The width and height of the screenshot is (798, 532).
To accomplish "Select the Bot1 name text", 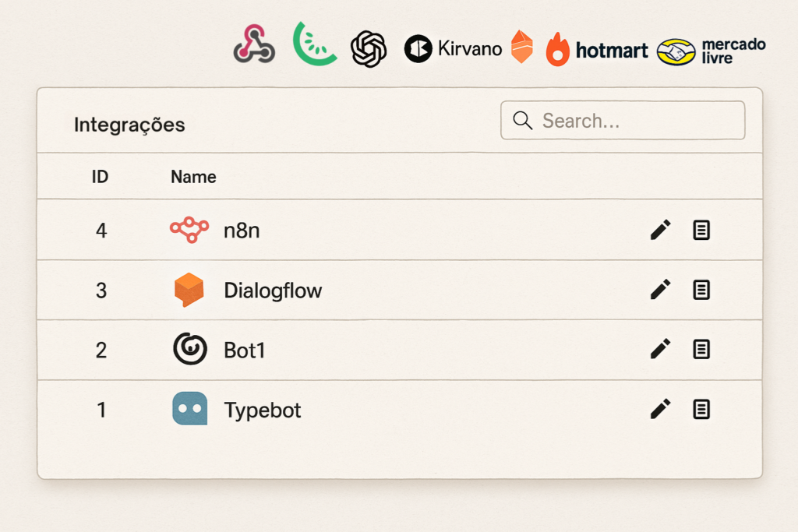I will pos(244,351).
